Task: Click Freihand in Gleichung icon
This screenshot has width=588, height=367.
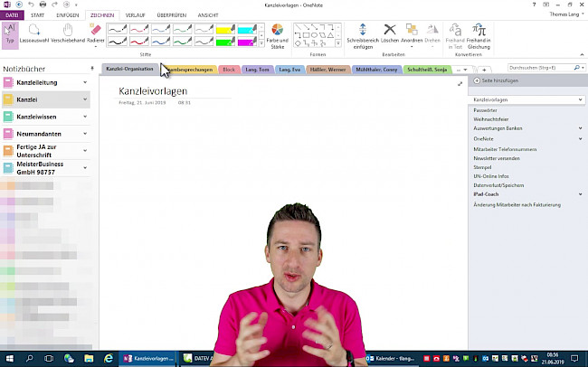Action: click(x=479, y=36)
